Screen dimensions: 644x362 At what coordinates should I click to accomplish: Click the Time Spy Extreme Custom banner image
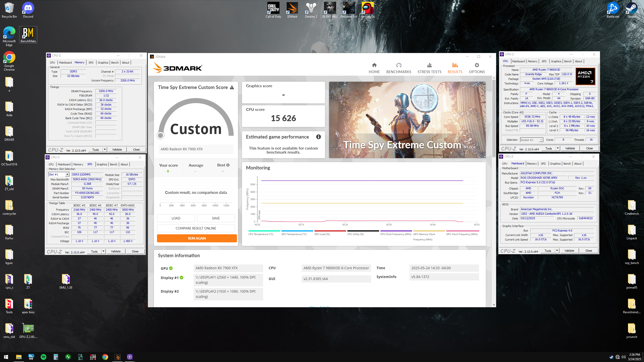point(407,120)
